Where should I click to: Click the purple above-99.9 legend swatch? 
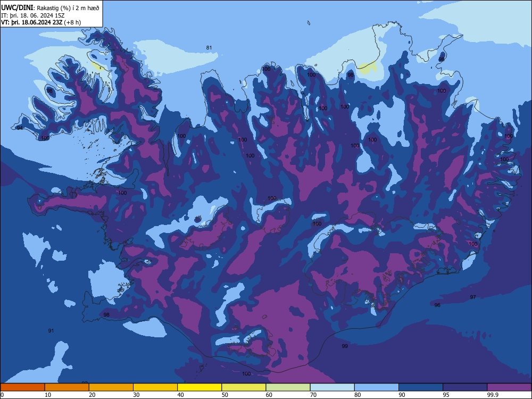pos(509,387)
